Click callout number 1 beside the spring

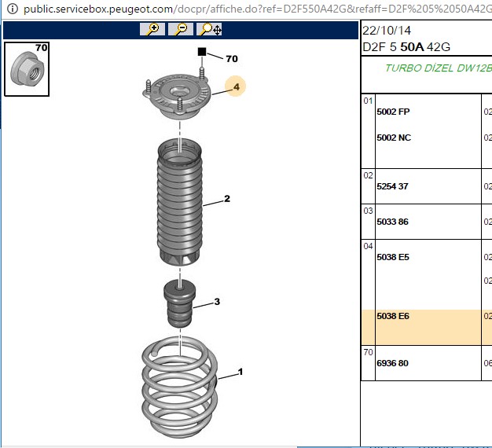(x=240, y=372)
